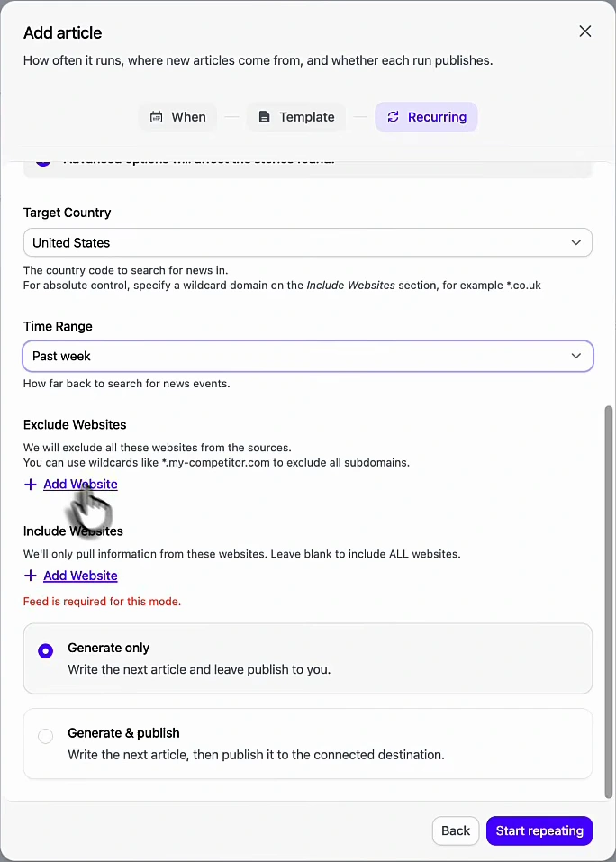Select the Generate & publish radio button
This screenshot has height=862, width=616.
[x=46, y=736]
